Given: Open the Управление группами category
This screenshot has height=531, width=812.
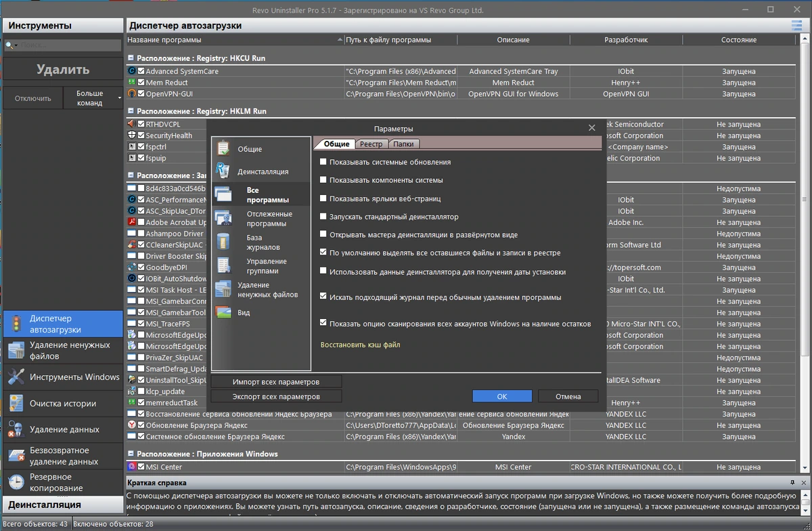Looking at the screenshot, I should (x=261, y=266).
